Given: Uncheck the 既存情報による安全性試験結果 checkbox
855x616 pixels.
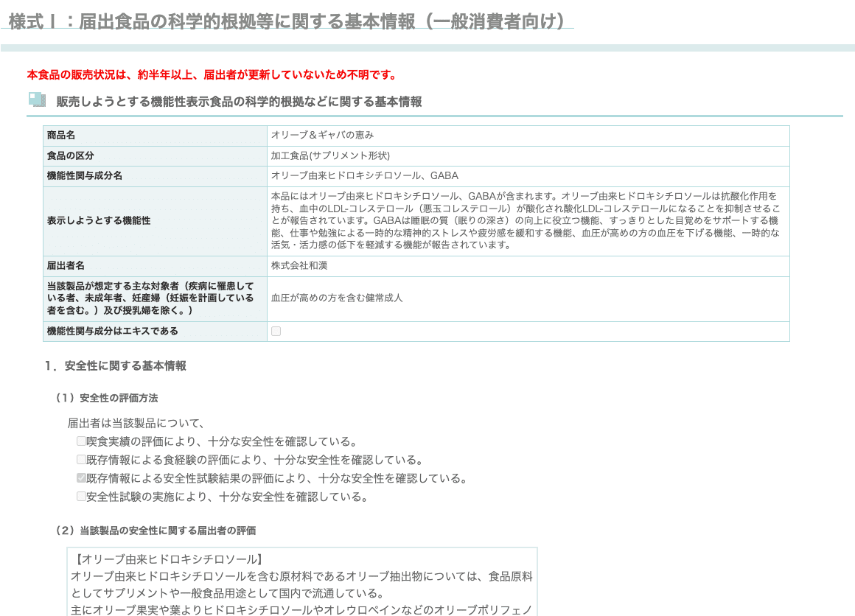Looking at the screenshot, I should (81, 477).
